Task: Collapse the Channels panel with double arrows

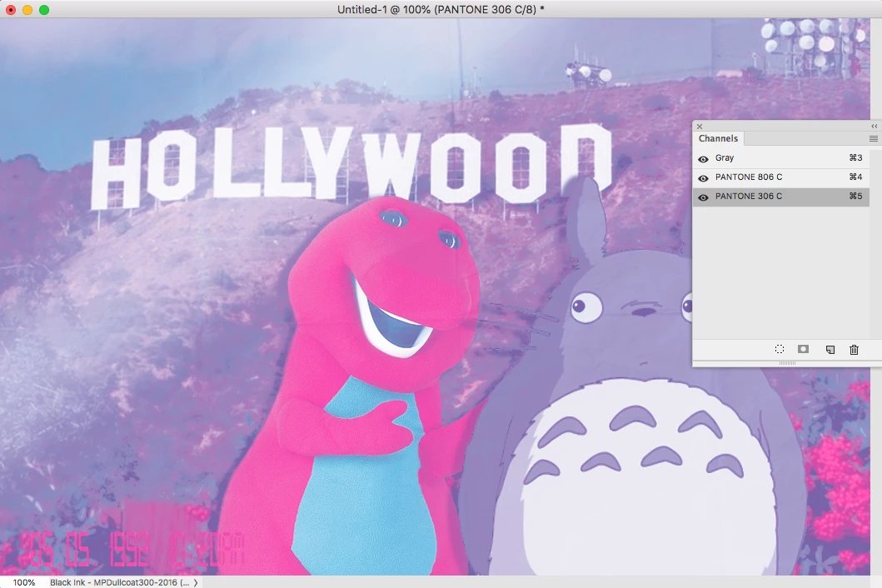Action: pos(875,126)
